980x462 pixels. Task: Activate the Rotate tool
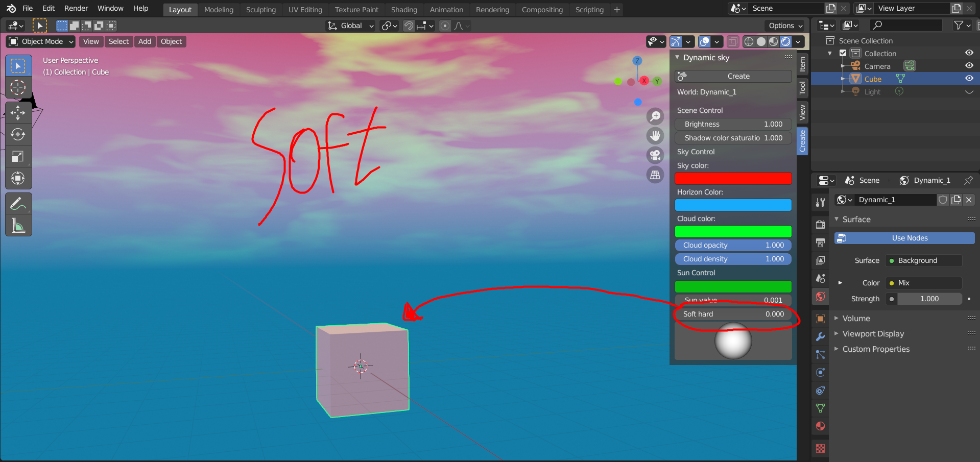18,134
